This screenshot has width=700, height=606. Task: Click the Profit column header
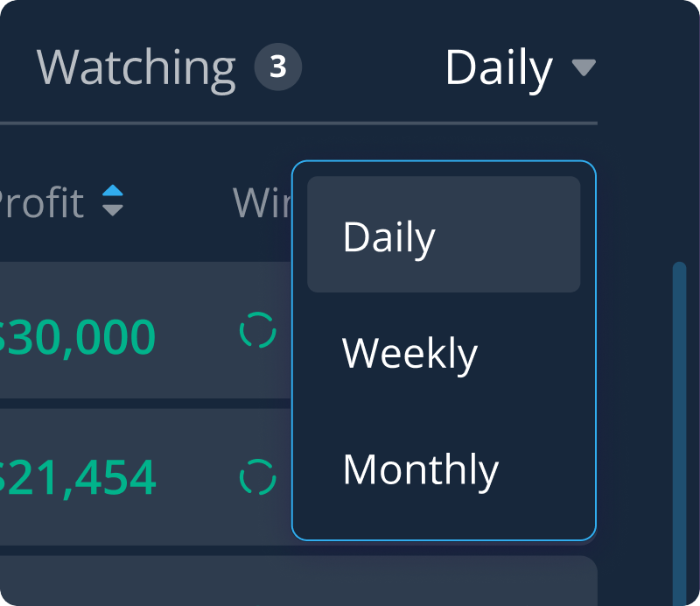[x=41, y=202]
